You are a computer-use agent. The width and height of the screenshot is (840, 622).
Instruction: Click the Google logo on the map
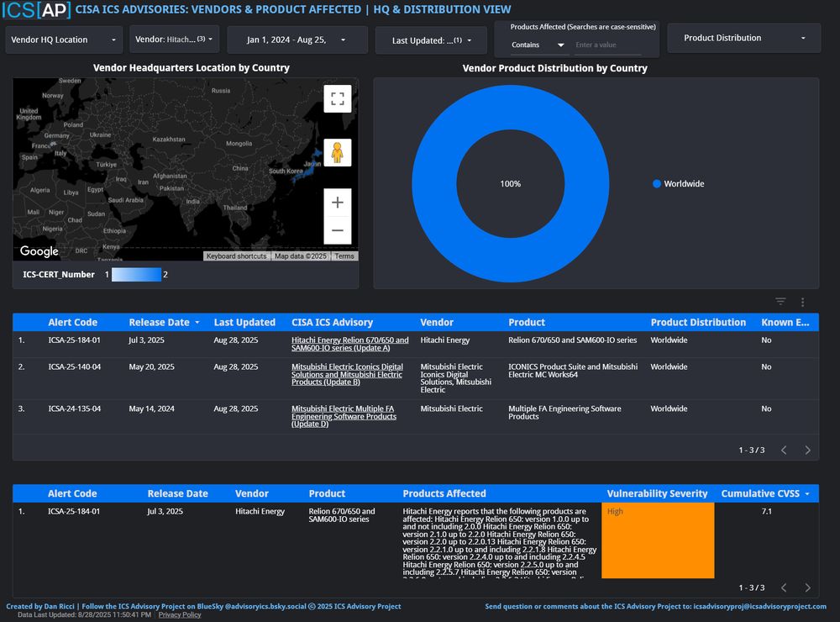pyautogui.click(x=39, y=251)
